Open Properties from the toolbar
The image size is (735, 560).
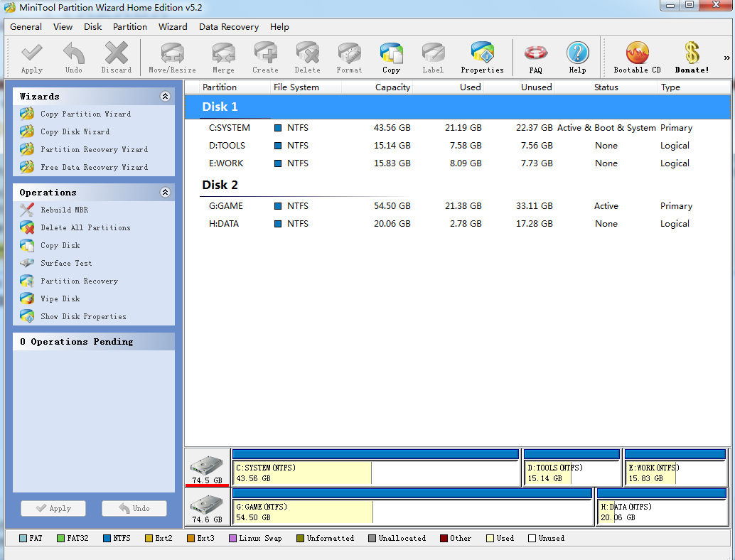(483, 58)
